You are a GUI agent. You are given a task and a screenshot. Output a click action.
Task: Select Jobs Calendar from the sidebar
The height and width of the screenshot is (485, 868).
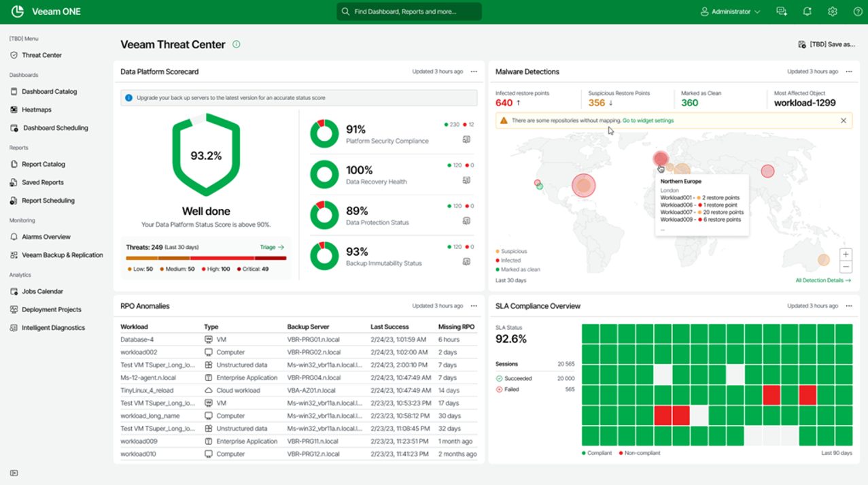42,291
